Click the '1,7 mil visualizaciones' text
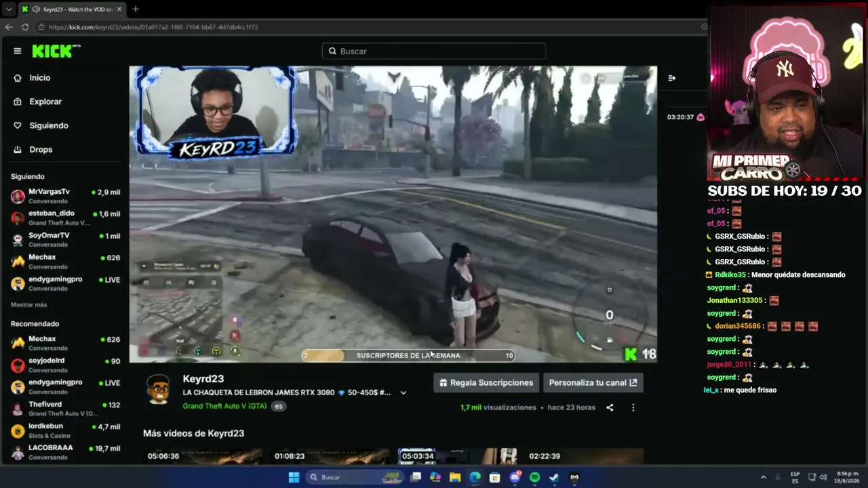The image size is (868, 488). coord(498,407)
